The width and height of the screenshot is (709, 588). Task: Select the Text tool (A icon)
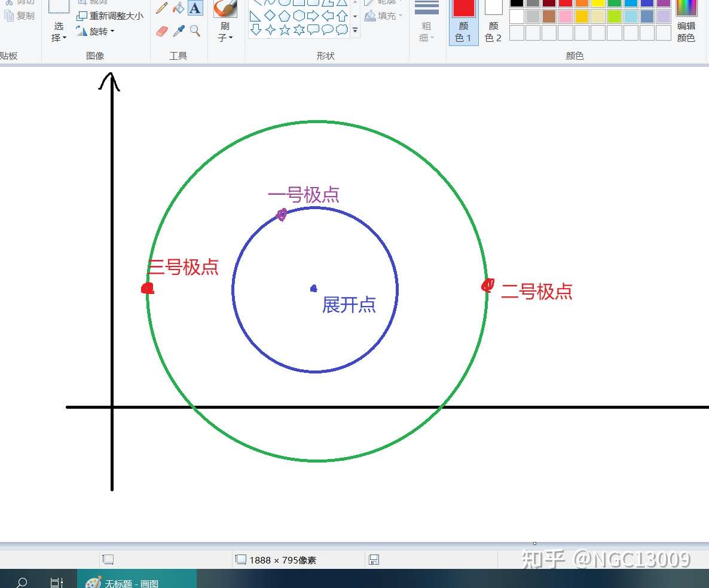195,8
